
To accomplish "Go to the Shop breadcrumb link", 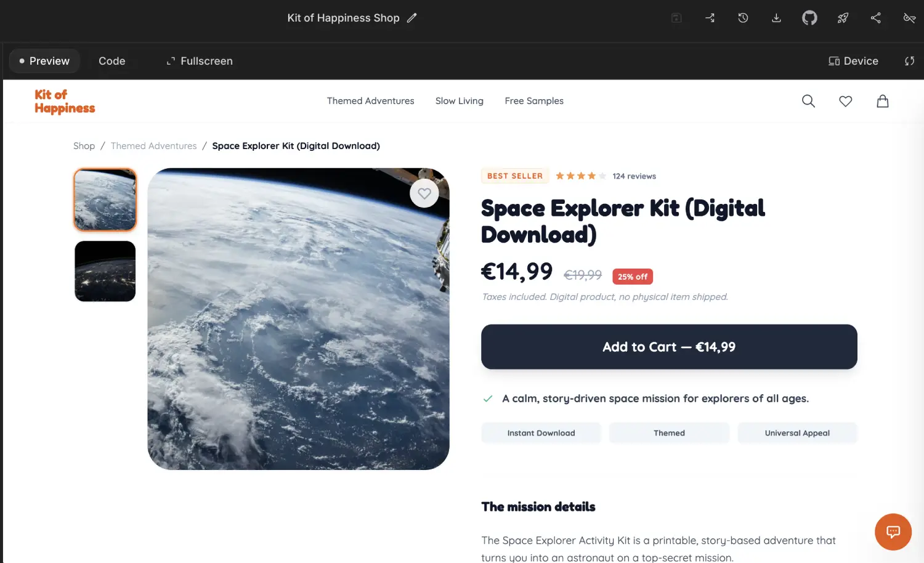I will pos(84,146).
